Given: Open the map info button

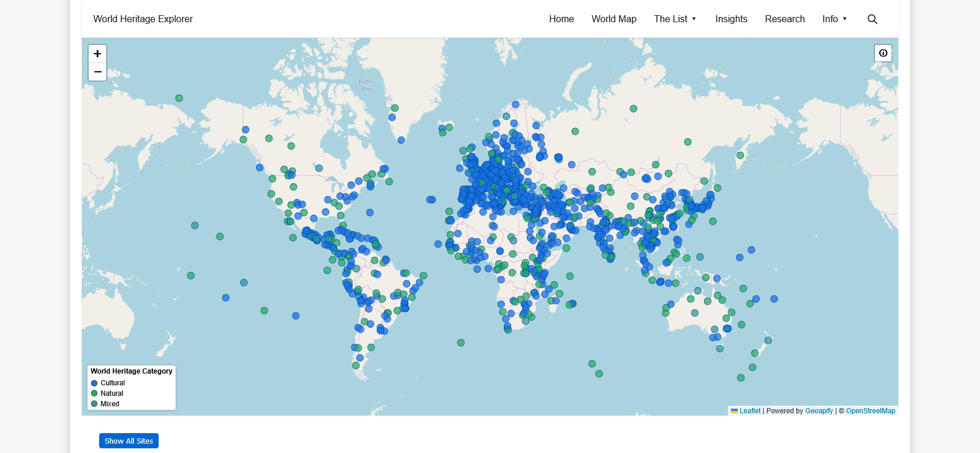Looking at the screenshot, I should pyautogui.click(x=883, y=53).
